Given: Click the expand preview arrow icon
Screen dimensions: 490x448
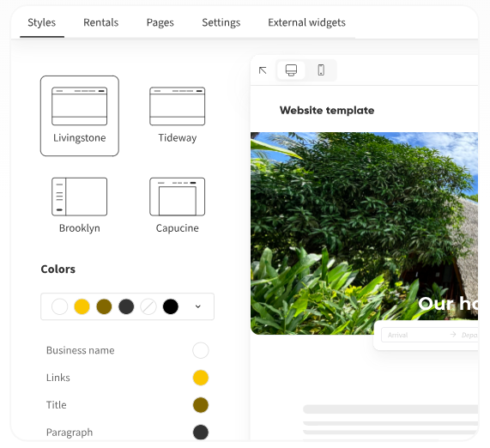Looking at the screenshot, I should 263,70.
